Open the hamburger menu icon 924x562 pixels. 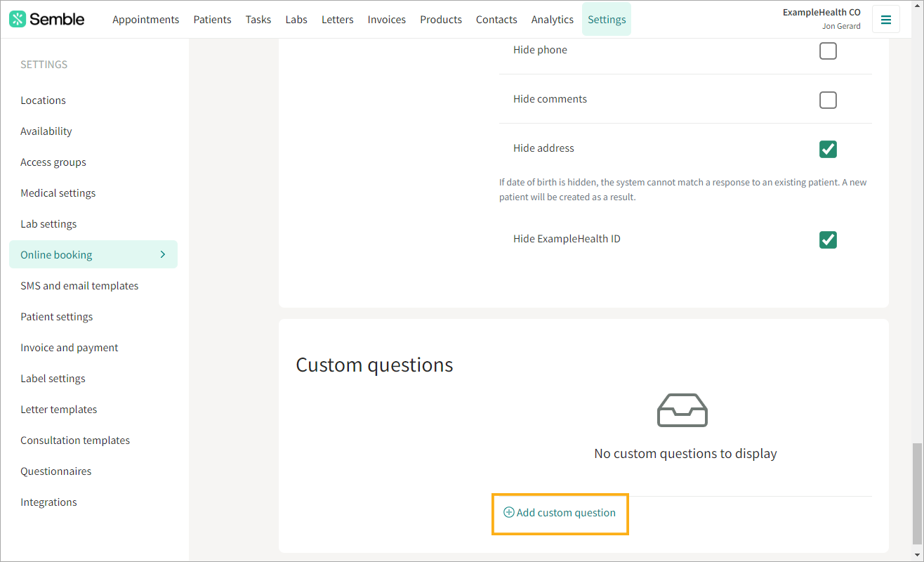(x=885, y=20)
